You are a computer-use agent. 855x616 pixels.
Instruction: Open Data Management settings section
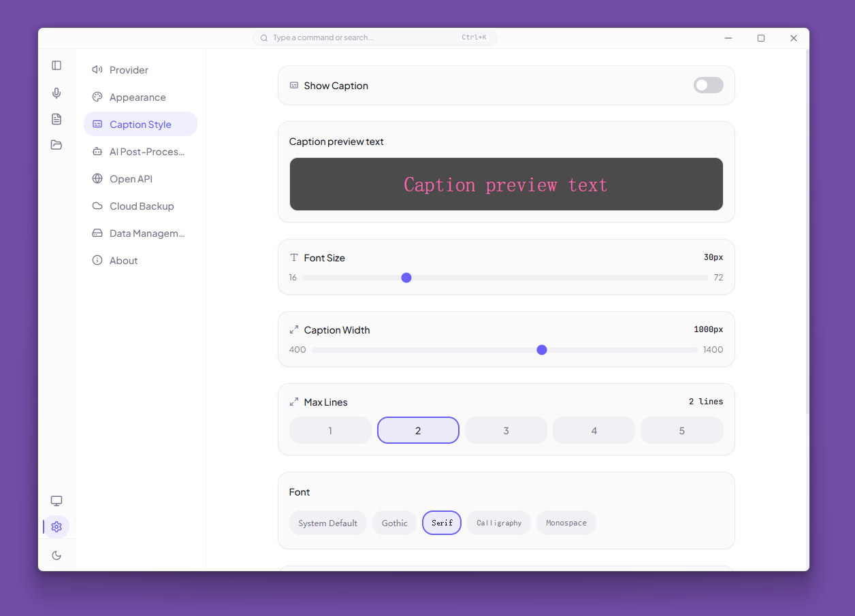coord(140,233)
